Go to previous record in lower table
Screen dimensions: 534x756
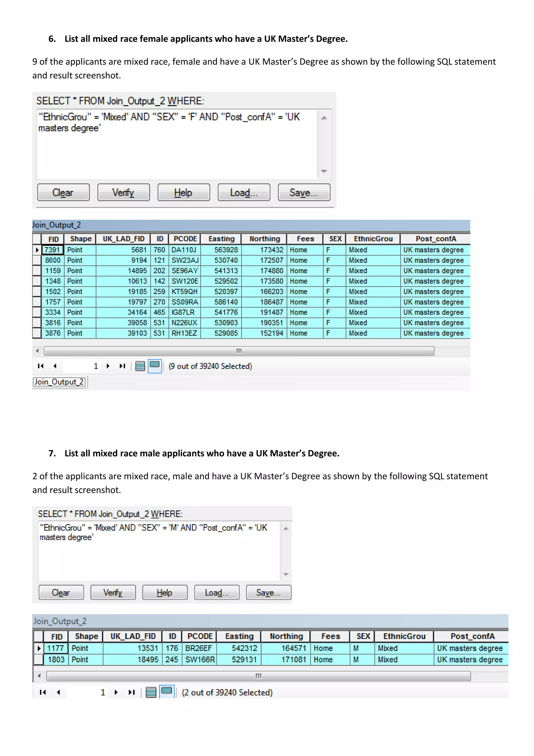pyautogui.click(x=58, y=692)
